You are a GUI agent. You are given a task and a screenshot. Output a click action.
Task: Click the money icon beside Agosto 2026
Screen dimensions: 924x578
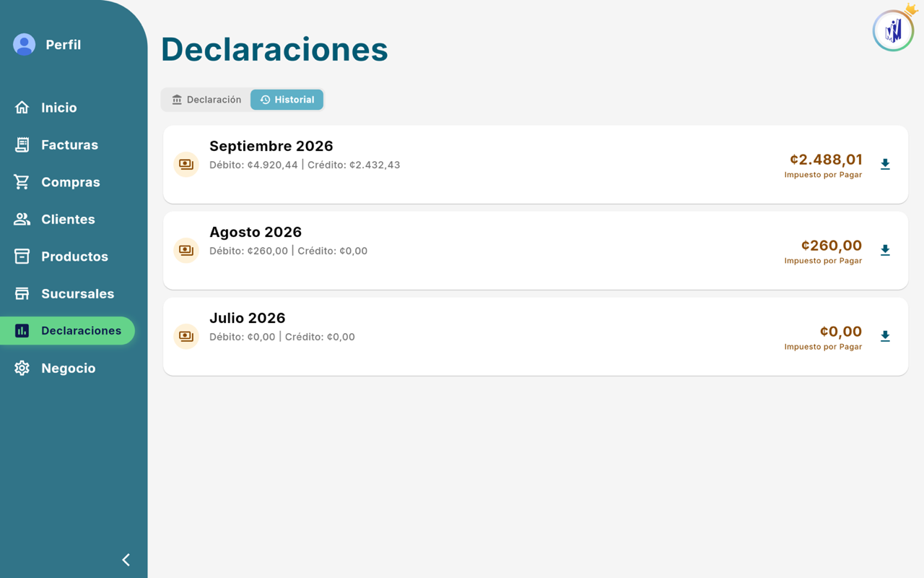click(x=186, y=250)
